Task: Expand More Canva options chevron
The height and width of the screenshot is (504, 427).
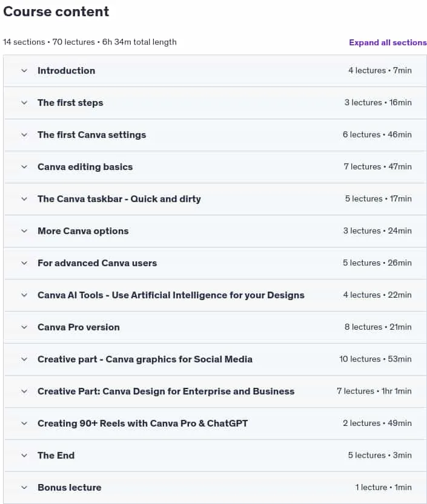Action: tap(24, 231)
